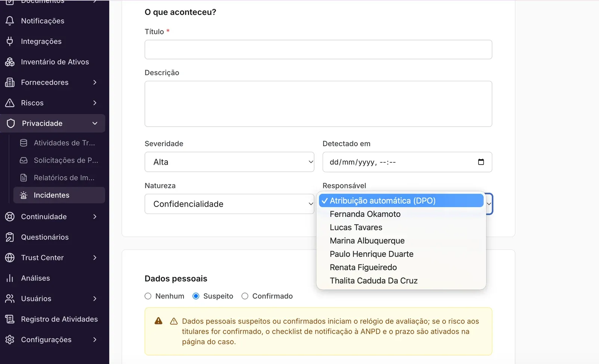Expand the Continuidade submenu chevron
The image size is (599, 364).
pyautogui.click(x=95, y=217)
